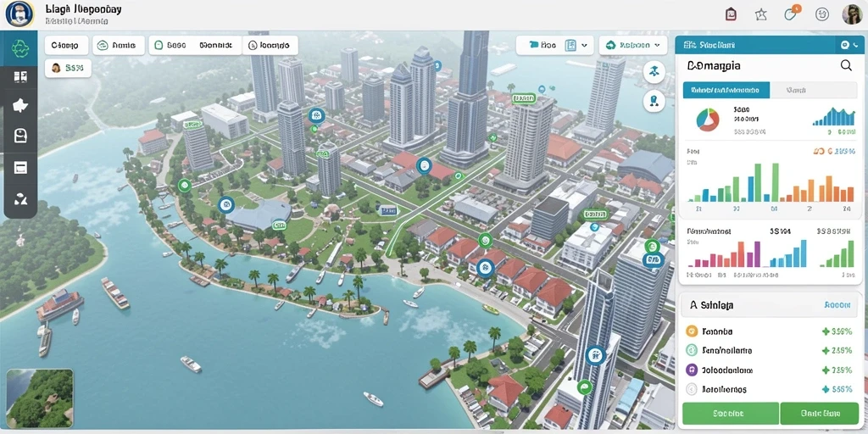Image resolution: width=868 pixels, height=434 pixels.
Task: Open the window-panel icon in left sidebar
Action: [x=20, y=168]
